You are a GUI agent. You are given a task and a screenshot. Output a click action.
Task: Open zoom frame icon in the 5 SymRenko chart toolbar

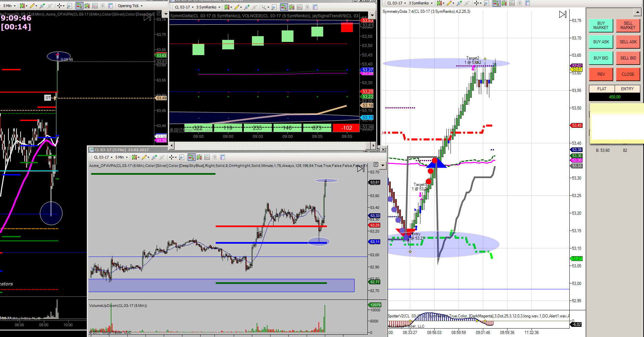click(274, 7)
